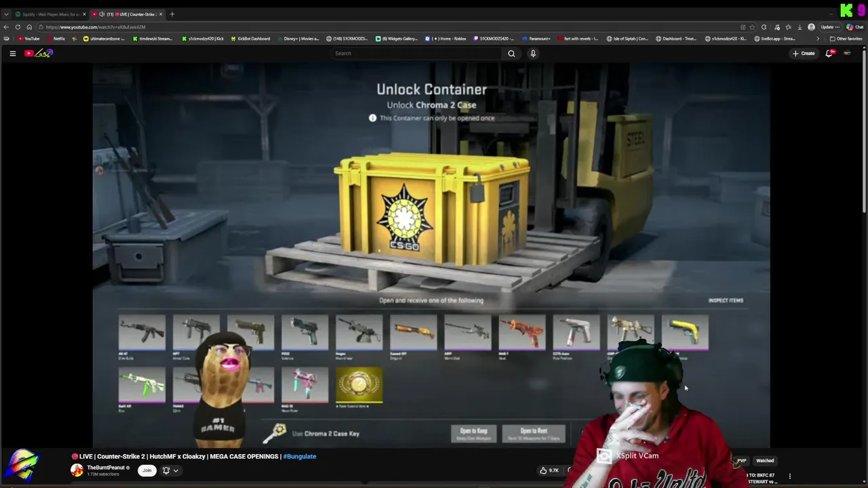Screen dimensions: 868x488
Task: Open the Create button on YouTube
Action: pyautogui.click(x=804, y=54)
